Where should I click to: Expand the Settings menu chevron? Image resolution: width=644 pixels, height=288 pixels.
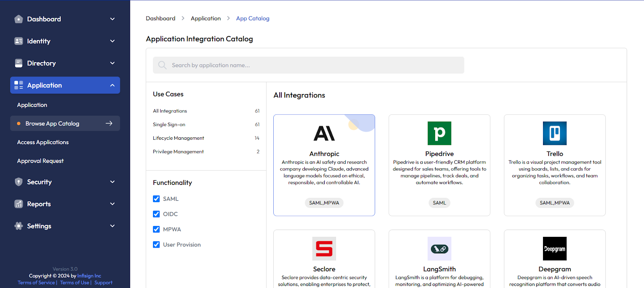(x=112, y=226)
